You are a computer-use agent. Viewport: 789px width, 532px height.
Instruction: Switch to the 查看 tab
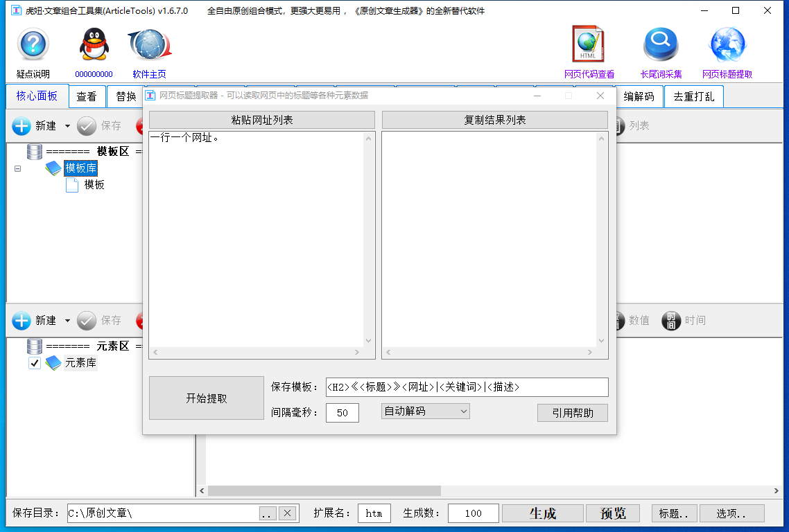click(x=87, y=96)
